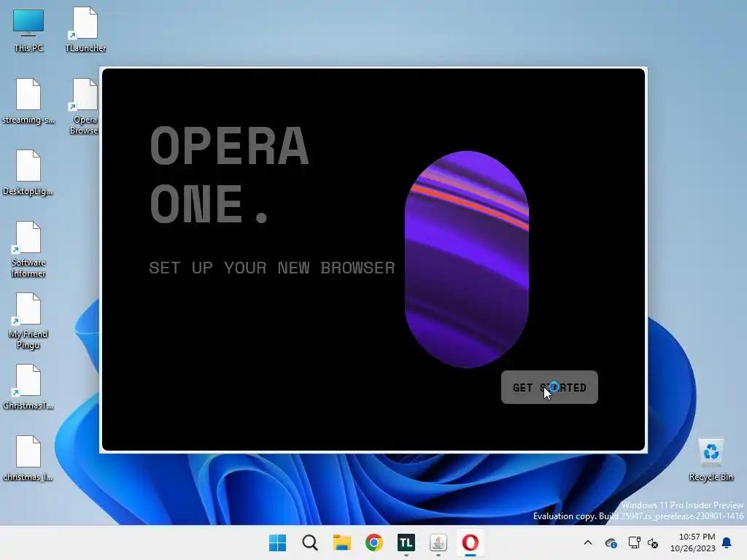
Task: Open This PC desktop icon
Action: [x=28, y=29]
